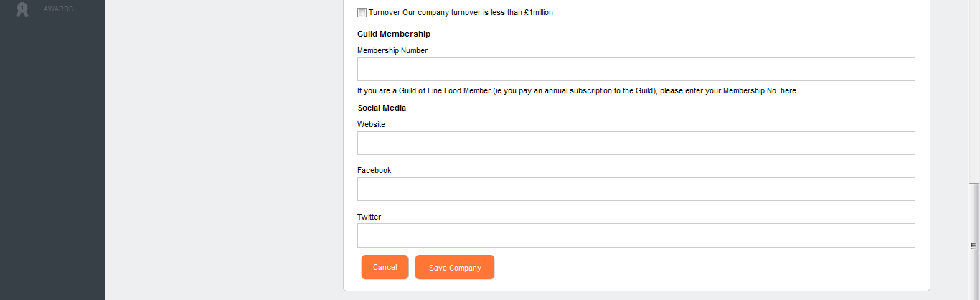Focus the Twitter input field
This screenshot has width=980, height=300.
point(636,235)
